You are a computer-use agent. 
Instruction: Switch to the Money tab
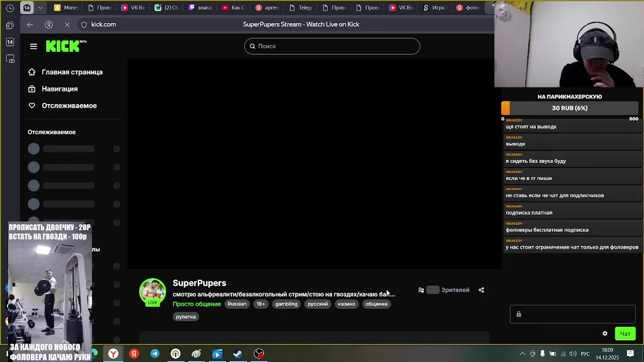click(x=65, y=8)
